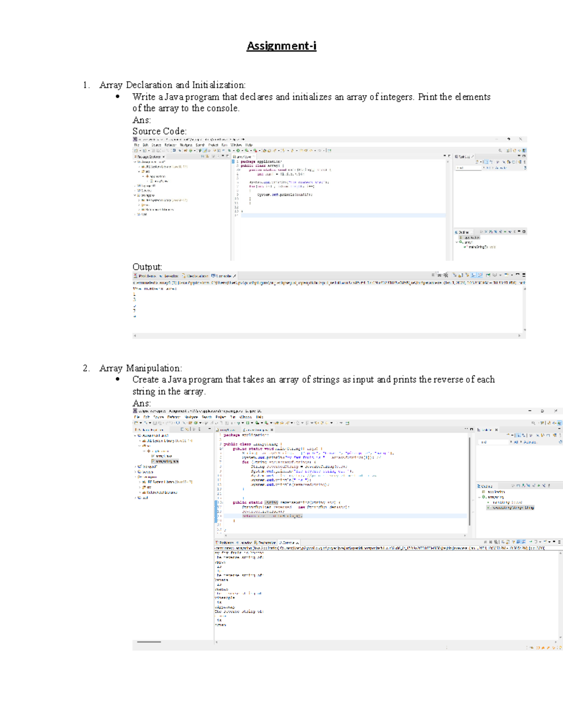Click the 'Output:' label
Screen dimensions: 563x728
click(147, 267)
